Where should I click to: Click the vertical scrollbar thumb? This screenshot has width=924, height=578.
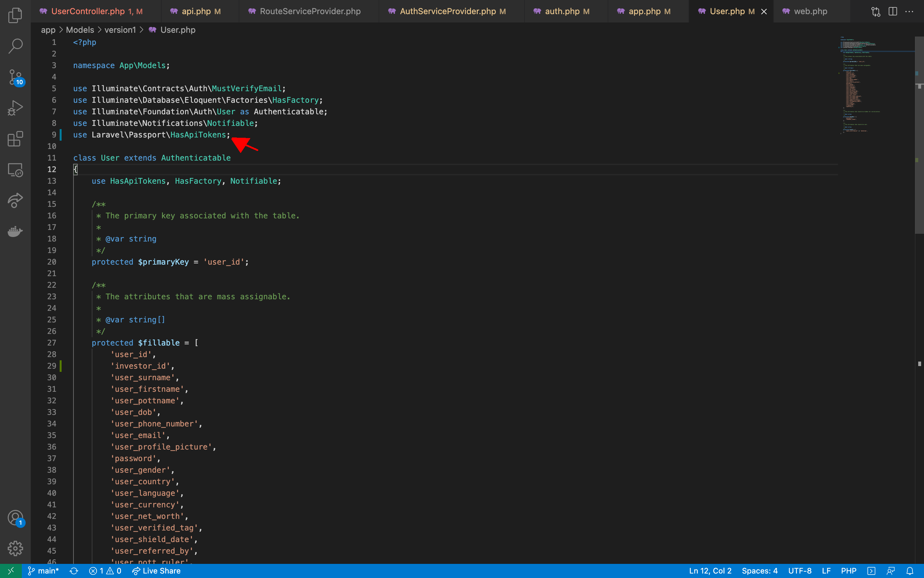coord(919,135)
